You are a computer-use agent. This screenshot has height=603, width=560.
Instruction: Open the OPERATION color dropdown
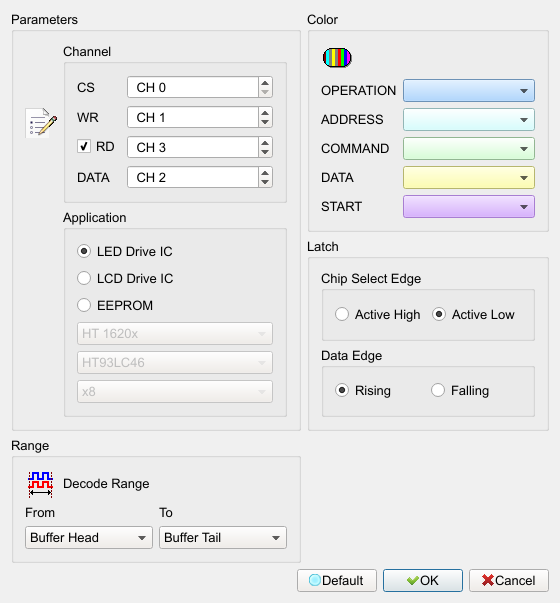coord(469,91)
